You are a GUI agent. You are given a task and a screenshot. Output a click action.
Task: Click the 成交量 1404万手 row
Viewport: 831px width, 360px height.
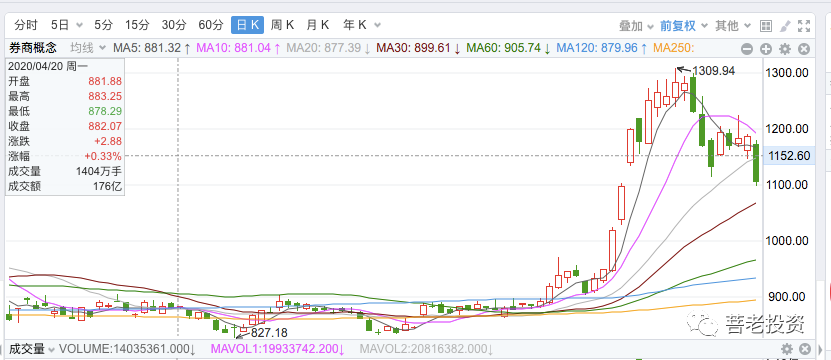tap(65, 171)
